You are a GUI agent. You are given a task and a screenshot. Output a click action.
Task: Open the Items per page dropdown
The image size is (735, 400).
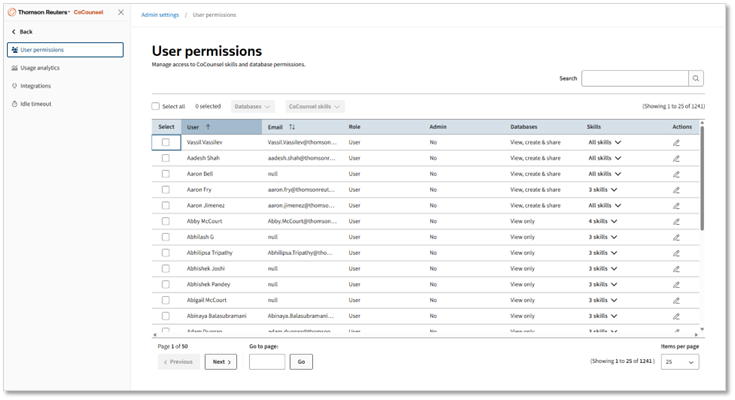click(x=679, y=362)
